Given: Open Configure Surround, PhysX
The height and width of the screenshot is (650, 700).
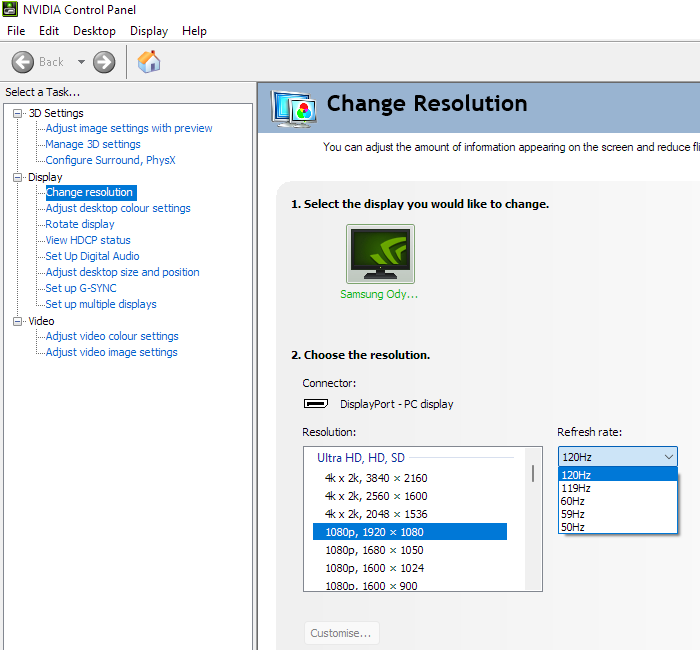Looking at the screenshot, I should click(x=110, y=160).
